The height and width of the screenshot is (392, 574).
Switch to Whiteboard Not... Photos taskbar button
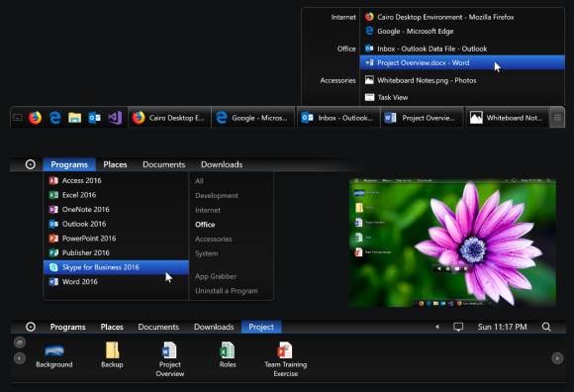507,118
